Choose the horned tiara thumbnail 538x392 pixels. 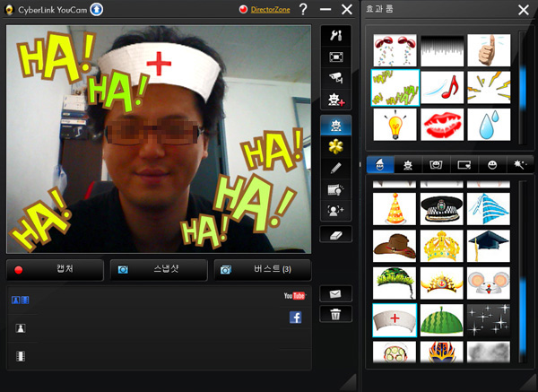[441, 283]
